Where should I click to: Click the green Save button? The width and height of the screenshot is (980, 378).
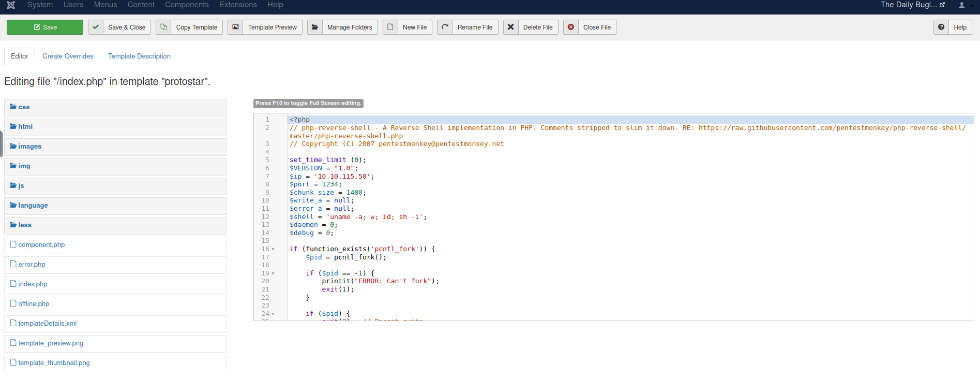pyautogui.click(x=45, y=27)
